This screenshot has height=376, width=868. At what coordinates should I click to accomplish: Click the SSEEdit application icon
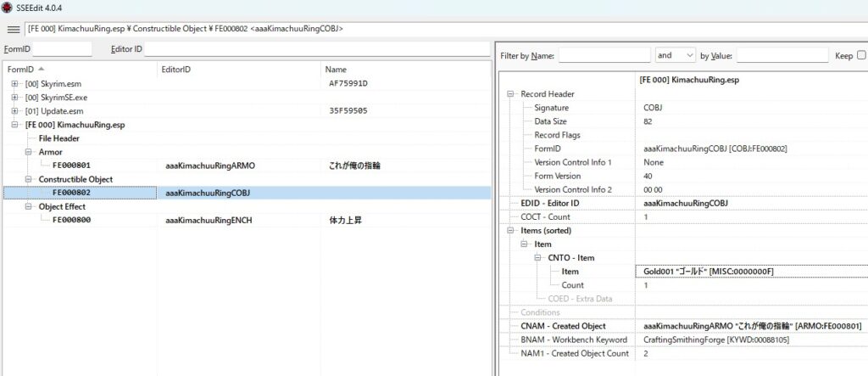pos(7,8)
